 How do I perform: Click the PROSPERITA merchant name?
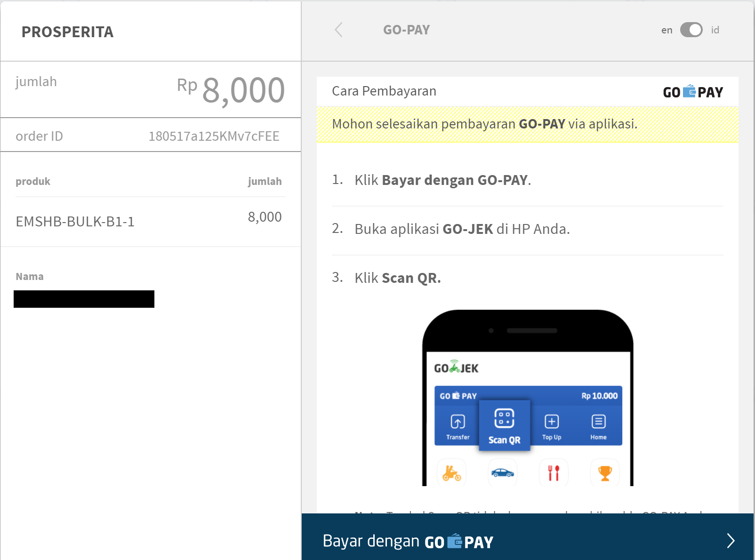[67, 32]
